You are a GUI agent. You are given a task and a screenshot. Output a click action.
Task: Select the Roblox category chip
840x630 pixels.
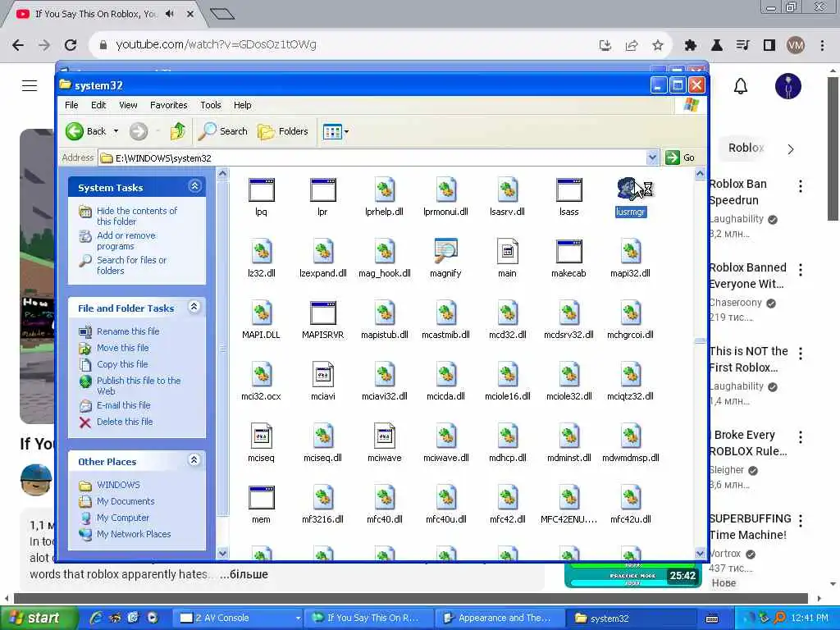tap(746, 148)
